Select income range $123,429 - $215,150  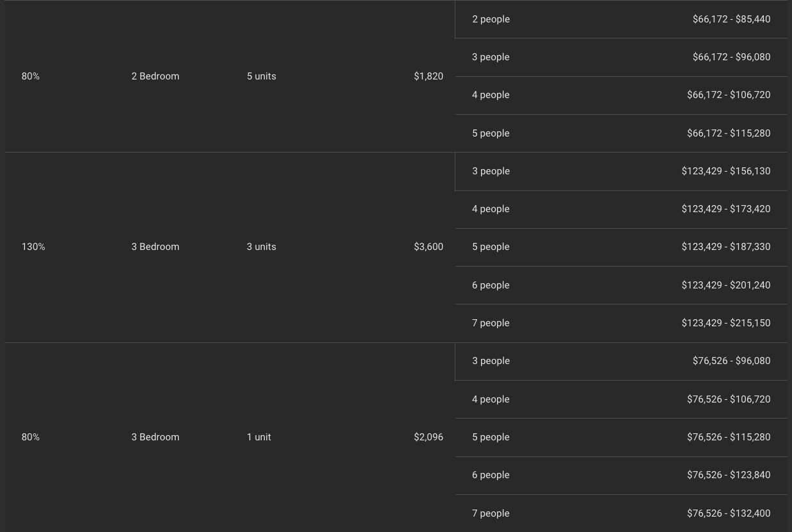[726, 323]
